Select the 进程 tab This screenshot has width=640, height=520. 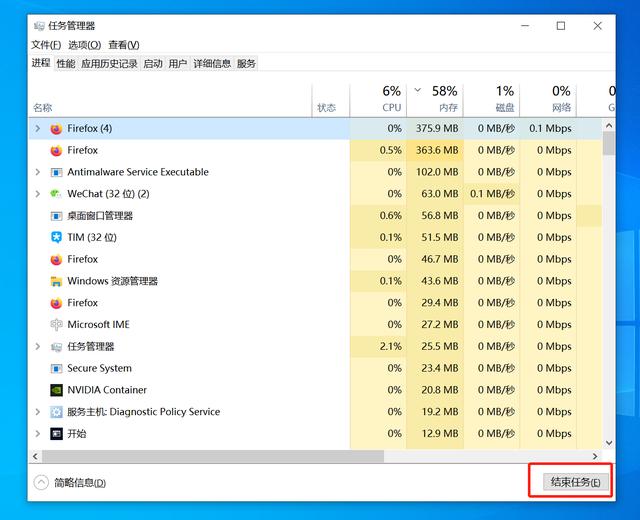coord(41,63)
